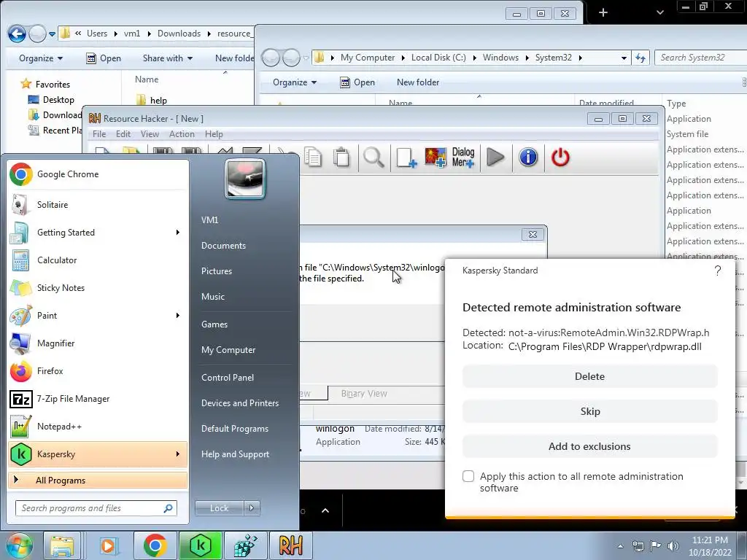The height and width of the screenshot is (560, 747).
Task: Open 7-Zip File Manager
Action: (98, 399)
